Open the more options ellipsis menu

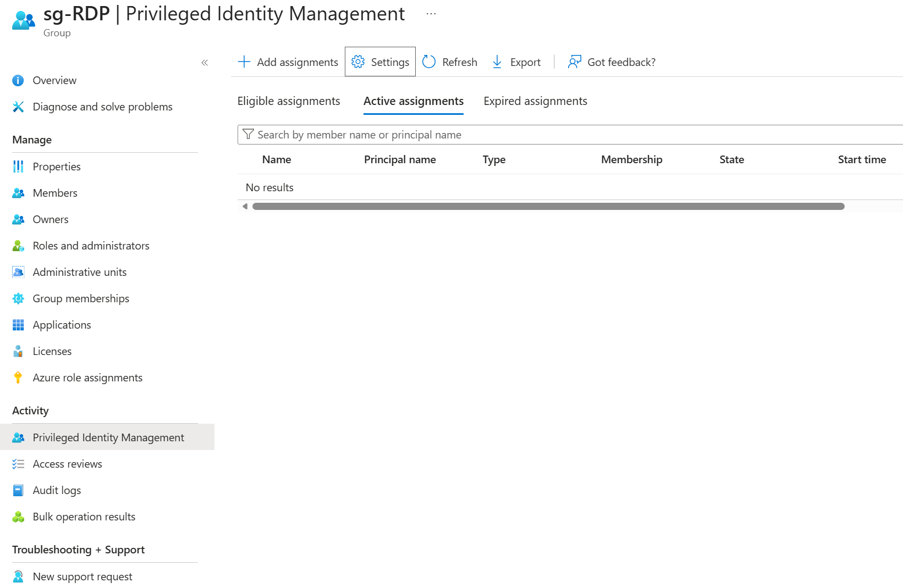coord(431,14)
